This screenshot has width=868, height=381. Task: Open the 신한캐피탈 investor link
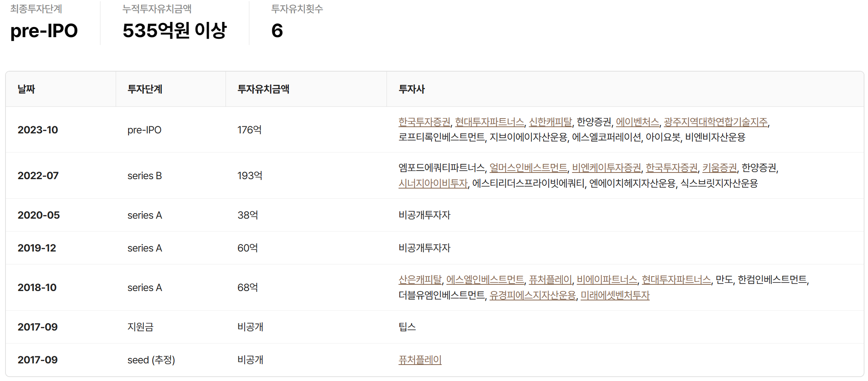coord(550,122)
